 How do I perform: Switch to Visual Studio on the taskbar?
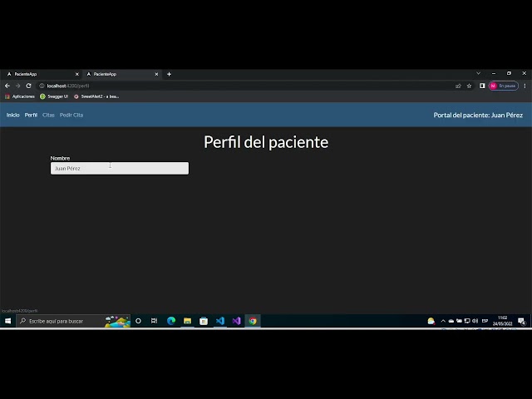coord(236,321)
